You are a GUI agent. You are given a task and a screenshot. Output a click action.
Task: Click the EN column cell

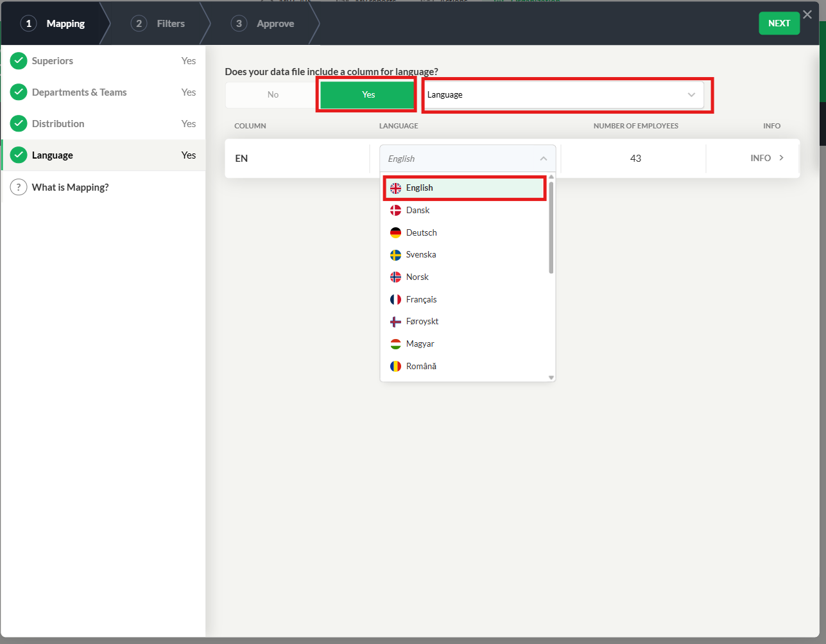point(297,159)
